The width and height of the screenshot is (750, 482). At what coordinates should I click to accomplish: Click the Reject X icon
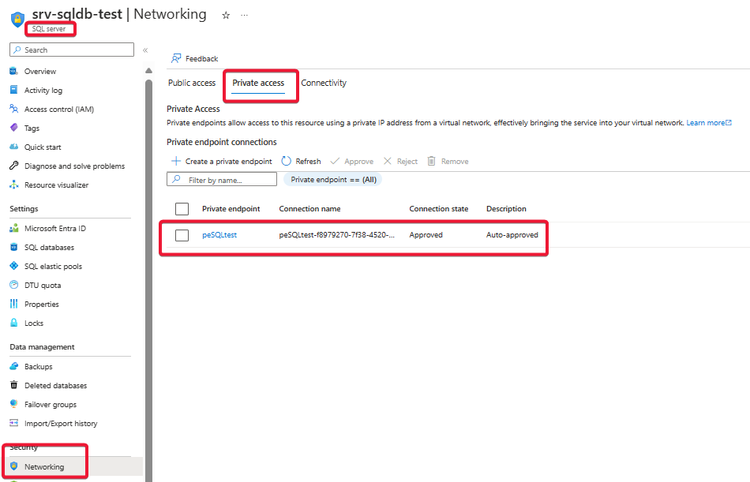coord(387,161)
